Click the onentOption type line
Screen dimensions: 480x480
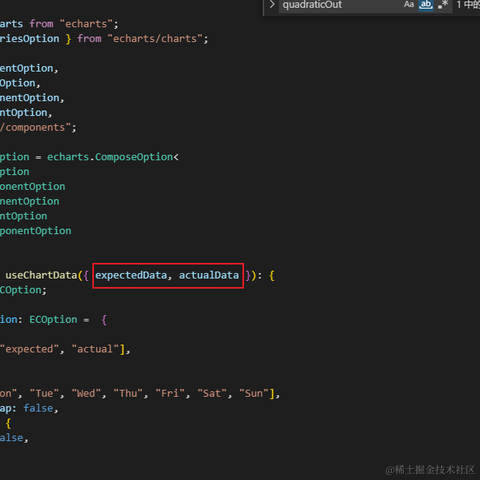(33, 186)
